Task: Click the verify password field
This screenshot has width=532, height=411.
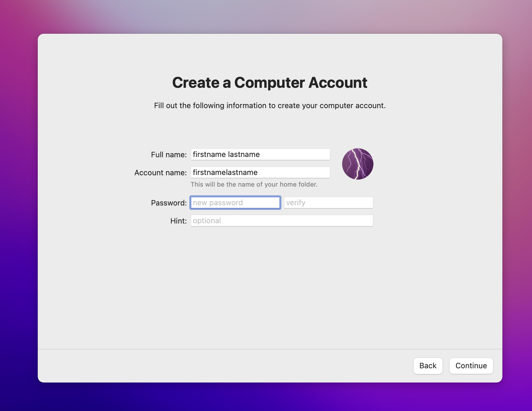Action: coord(328,202)
